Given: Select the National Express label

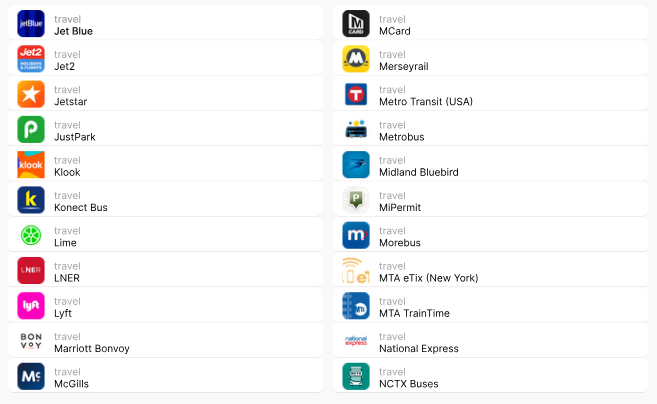Looking at the screenshot, I should coord(418,348).
